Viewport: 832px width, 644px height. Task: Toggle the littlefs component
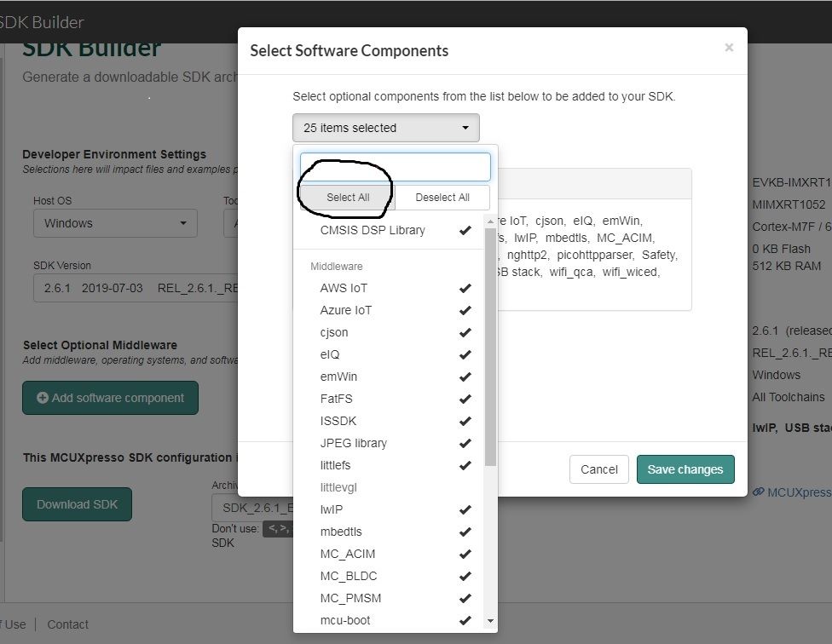(x=389, y=465)
